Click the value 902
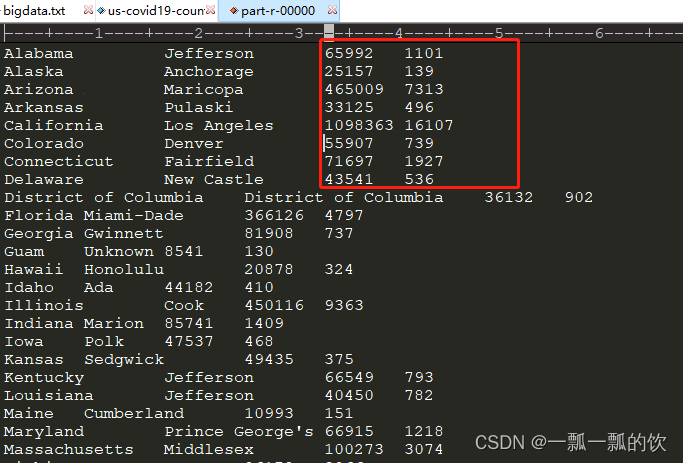Image resolution: width=683 pixels, height=463 pixels. 579,197
